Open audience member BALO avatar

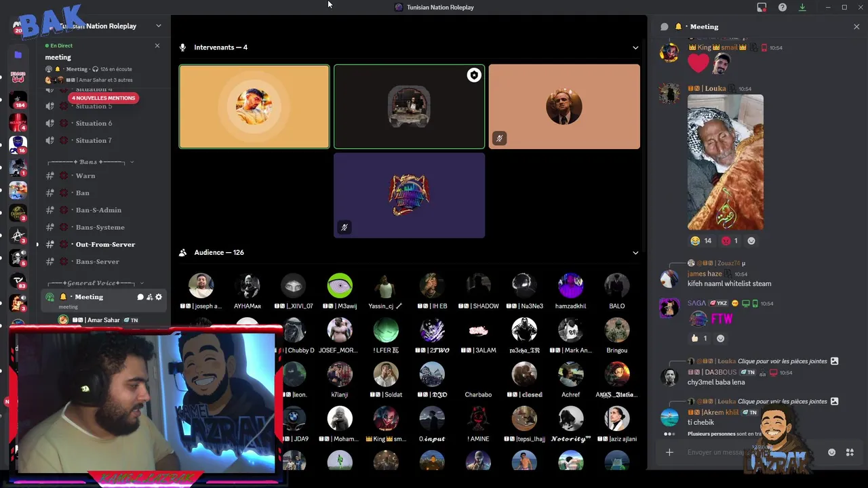pyautogui.click(x=616, y=286)
